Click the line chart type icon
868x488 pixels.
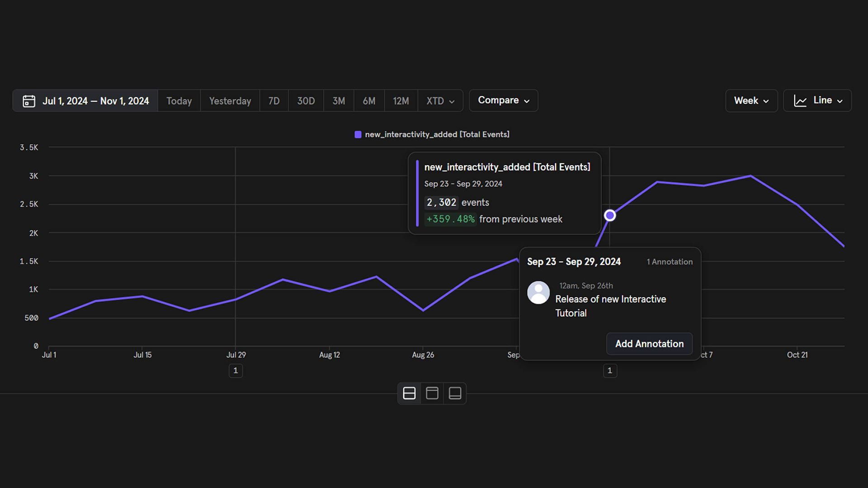800,101
